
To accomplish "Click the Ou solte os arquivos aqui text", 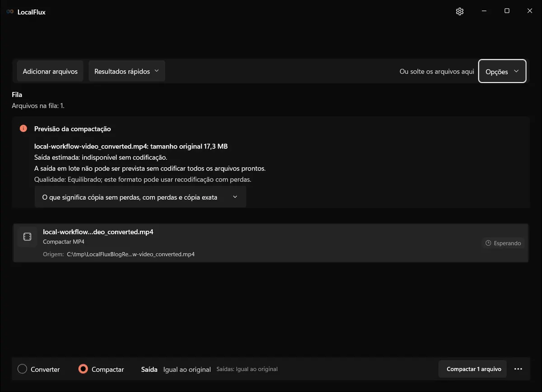I will [x=437, y=71].
